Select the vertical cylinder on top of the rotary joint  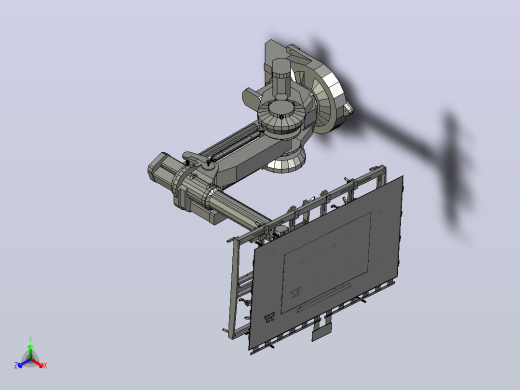point(281,78)
